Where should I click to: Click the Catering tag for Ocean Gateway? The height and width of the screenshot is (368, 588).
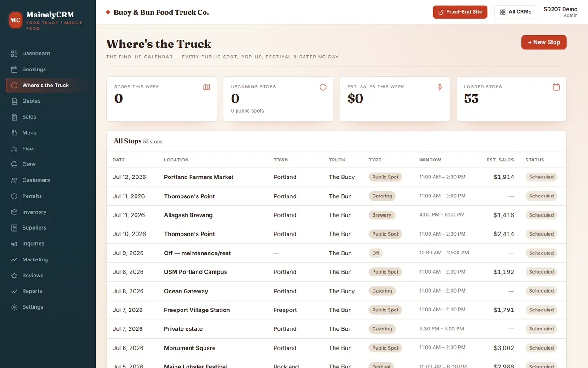(382, 291)
